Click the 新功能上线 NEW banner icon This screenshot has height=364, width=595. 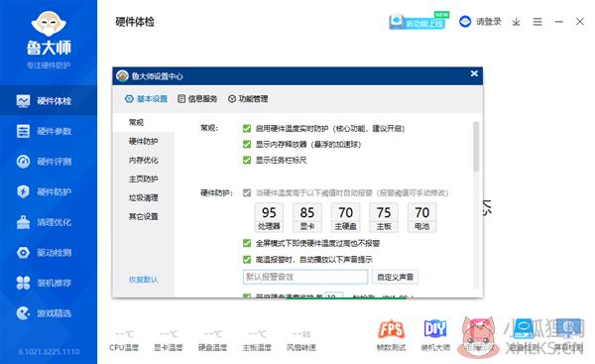pos(418,21)
